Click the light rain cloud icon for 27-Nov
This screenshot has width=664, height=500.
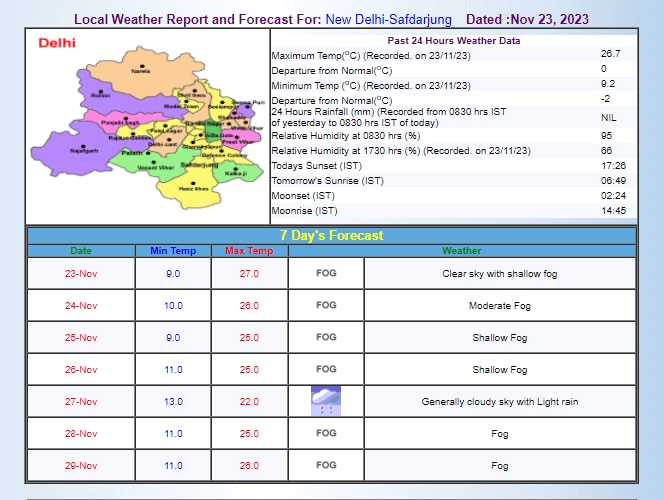pyautogui.click(x=326, y=401)
